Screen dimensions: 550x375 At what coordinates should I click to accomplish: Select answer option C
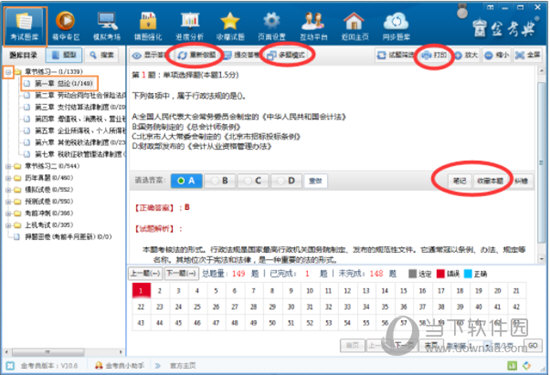[253, 181]
